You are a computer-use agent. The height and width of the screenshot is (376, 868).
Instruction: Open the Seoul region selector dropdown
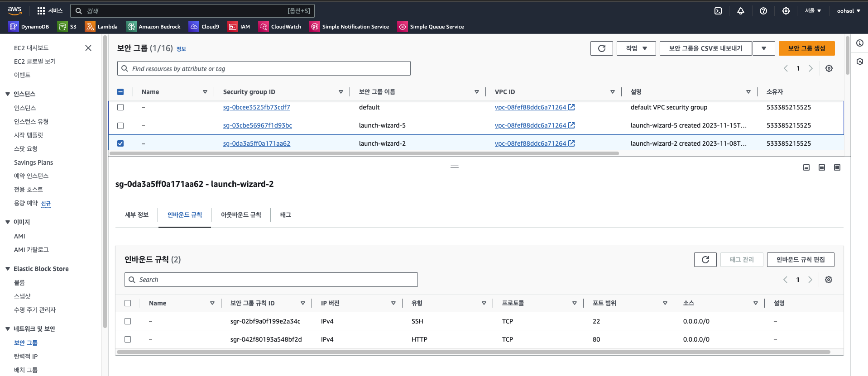click(813, 11)
